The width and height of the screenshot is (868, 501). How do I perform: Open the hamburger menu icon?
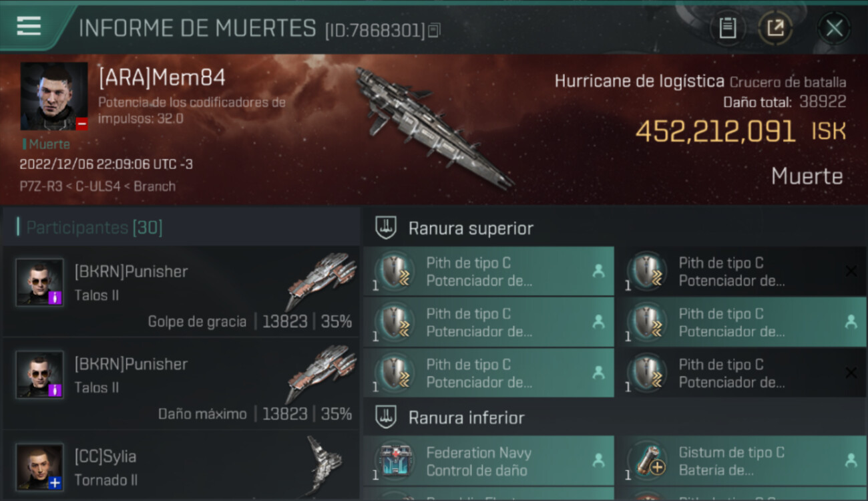(29, 26)
